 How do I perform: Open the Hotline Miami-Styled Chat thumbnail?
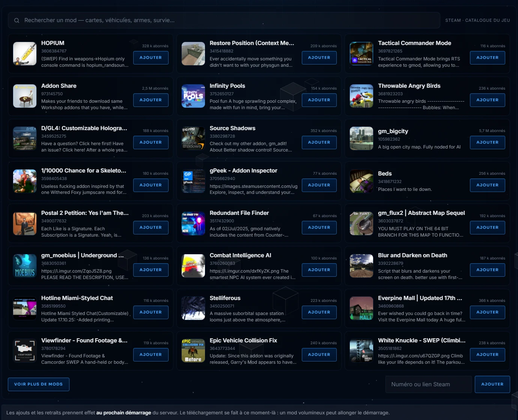click(25, 308)
